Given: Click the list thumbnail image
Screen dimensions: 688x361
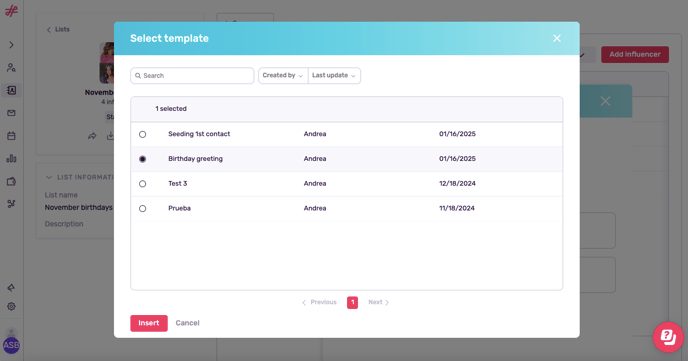Looking at the screenshot, I should (107, 63).
